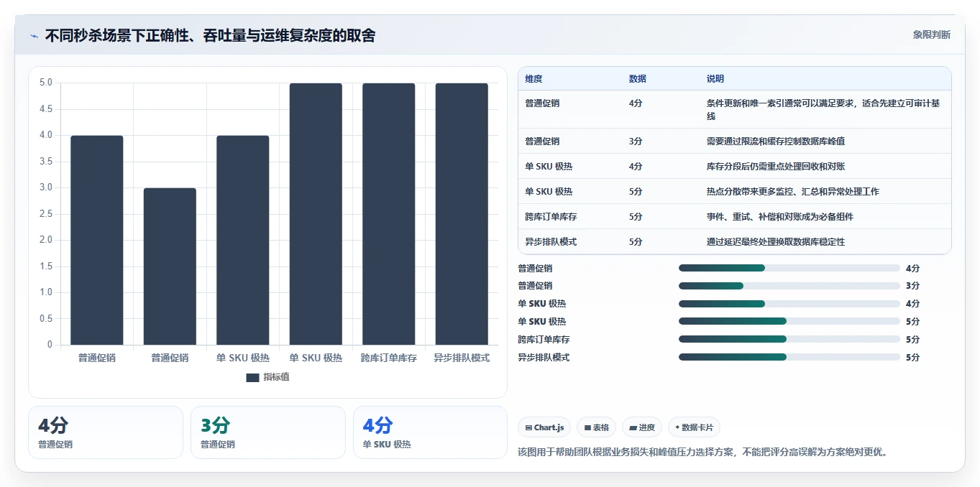This screenshot has height=487, width=980.
Task: Open the 3分 普通促销 data card
Action: click(x=267, y=432)
